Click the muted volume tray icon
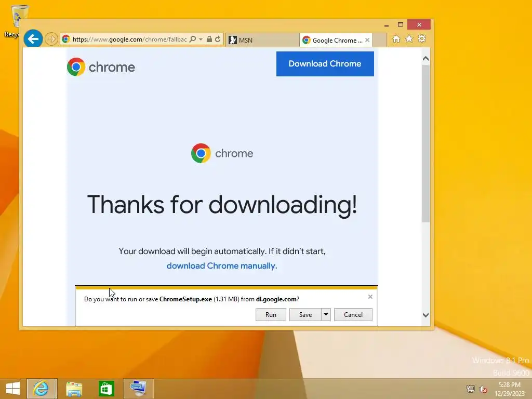This screenshot has height=399, width=532. click(483, 389)
